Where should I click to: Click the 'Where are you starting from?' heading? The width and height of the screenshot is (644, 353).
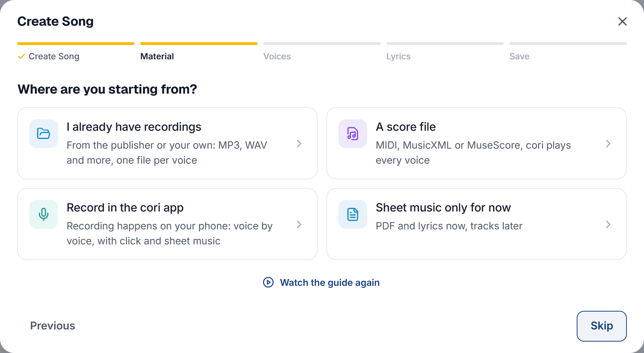click(x=107, y=89)
